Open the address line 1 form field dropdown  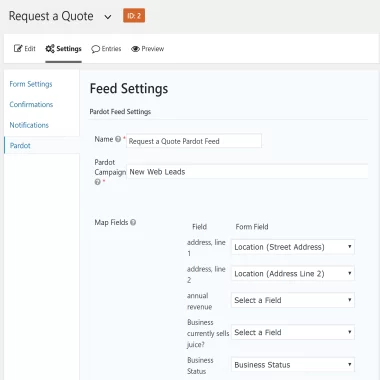tap(293, 247)
